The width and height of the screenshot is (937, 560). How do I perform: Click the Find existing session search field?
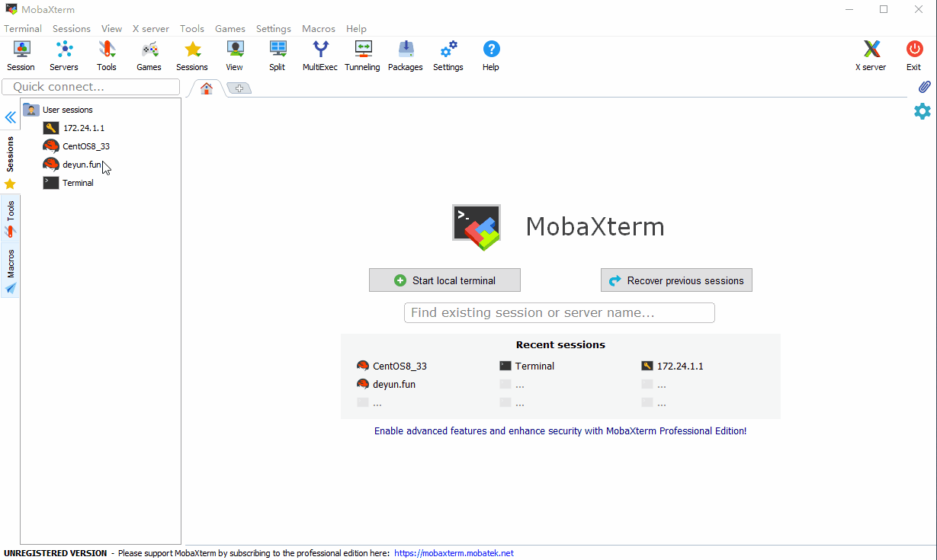pos(560,312)
